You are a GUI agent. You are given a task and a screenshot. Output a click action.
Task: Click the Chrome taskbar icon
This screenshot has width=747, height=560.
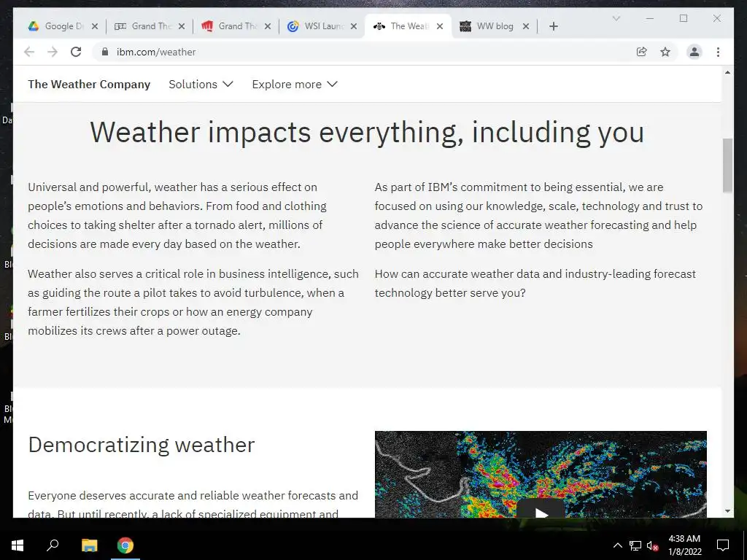[125, 545]
